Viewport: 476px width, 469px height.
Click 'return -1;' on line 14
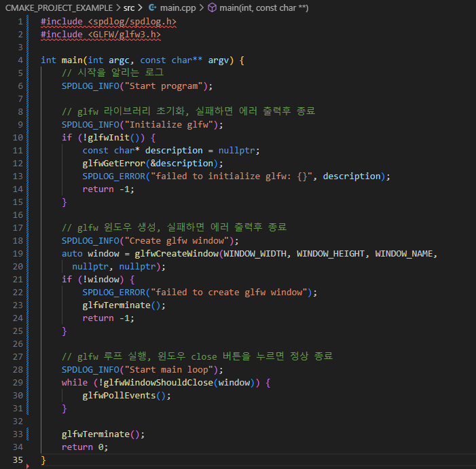(x=109, y=189)
